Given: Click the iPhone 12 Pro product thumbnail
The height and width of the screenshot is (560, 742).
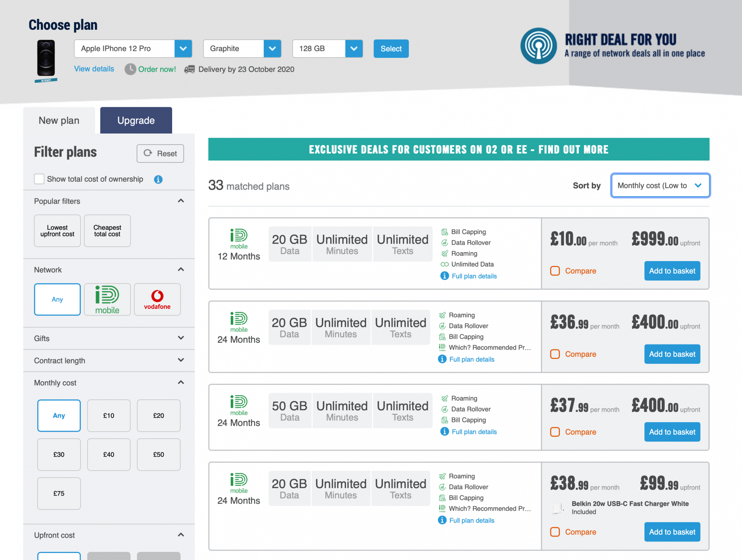Looking at the screenshot, I should 46,61.
